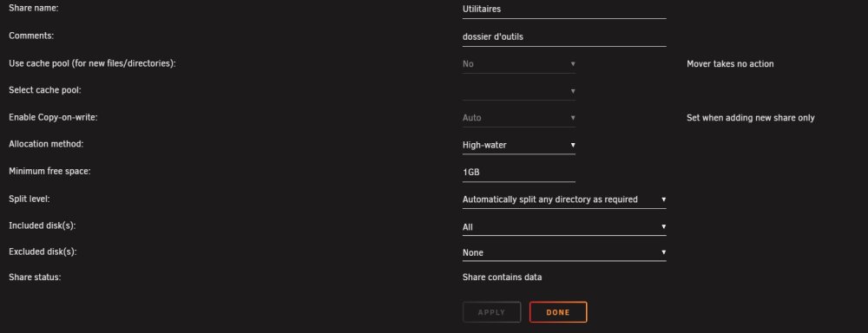
Task: Click the Minimum free space field showing 1GB
Action: coord(519,173)
